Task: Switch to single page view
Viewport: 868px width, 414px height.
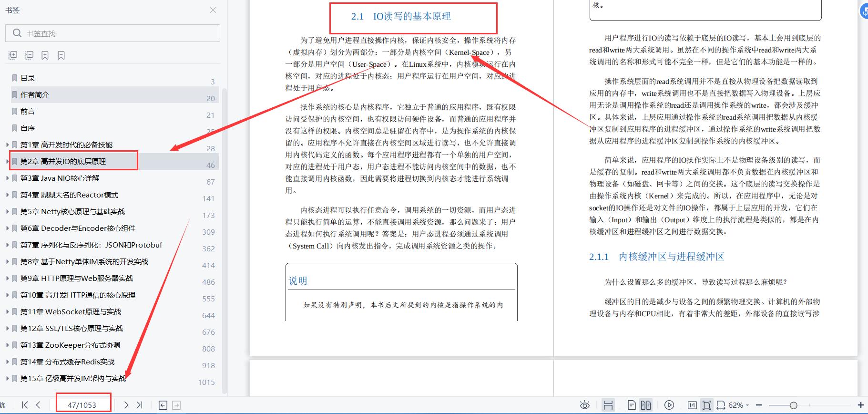Action: click(x=632, y=405)
